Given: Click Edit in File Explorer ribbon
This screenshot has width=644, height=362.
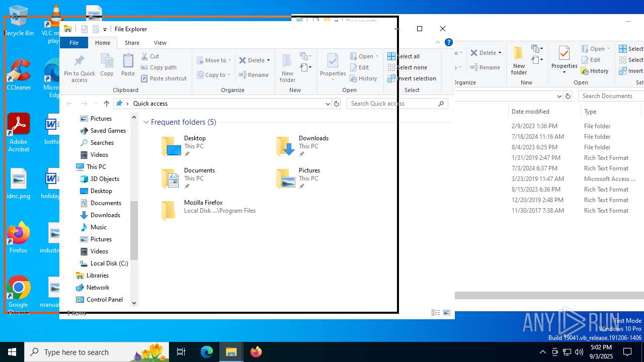Looking at the screenshot, I should (x=359, y=67).
